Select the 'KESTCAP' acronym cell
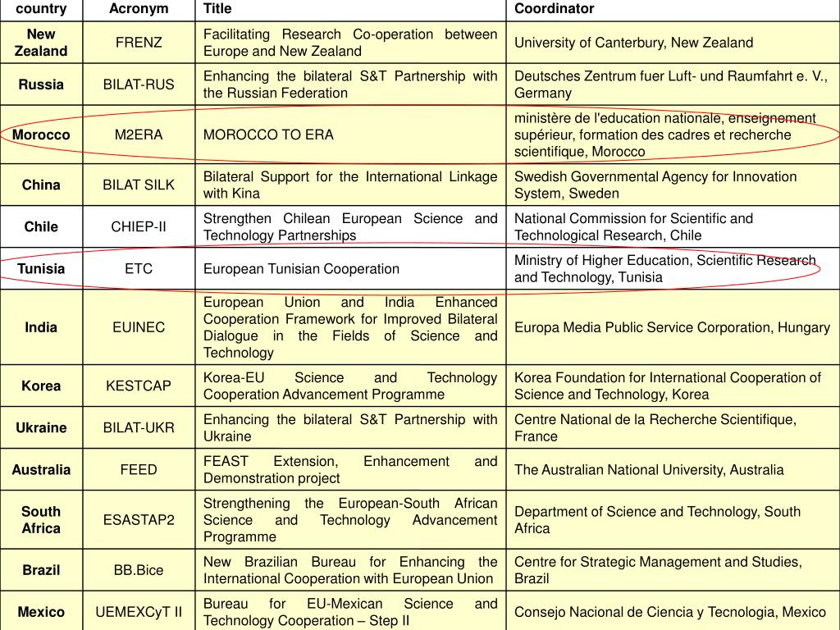This screenshot has width=840, height=630. point(139,386)
